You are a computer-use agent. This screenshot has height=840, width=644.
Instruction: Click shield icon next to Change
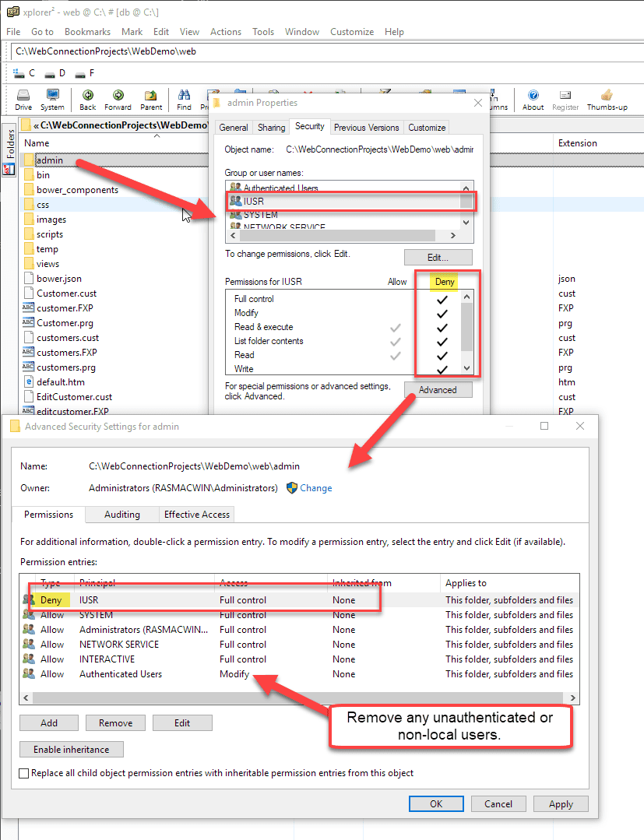click(x=292, y=488)
